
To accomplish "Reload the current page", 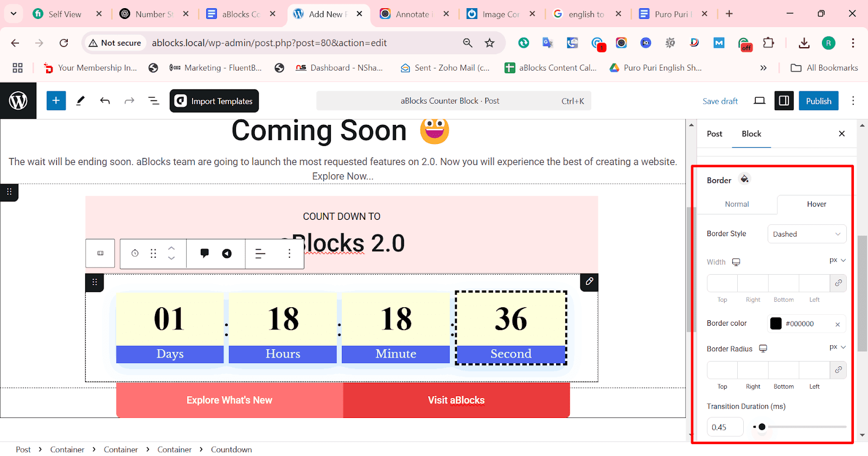I will point(63,43).
